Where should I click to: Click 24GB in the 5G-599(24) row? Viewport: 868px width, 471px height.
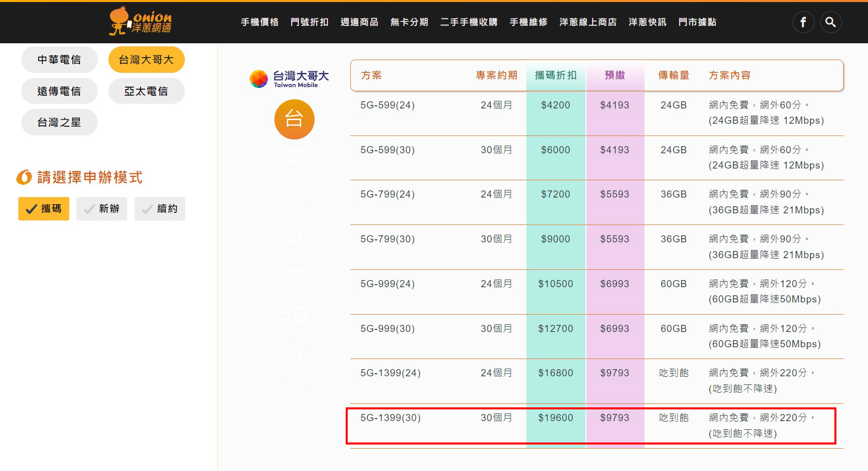[674, 105]
